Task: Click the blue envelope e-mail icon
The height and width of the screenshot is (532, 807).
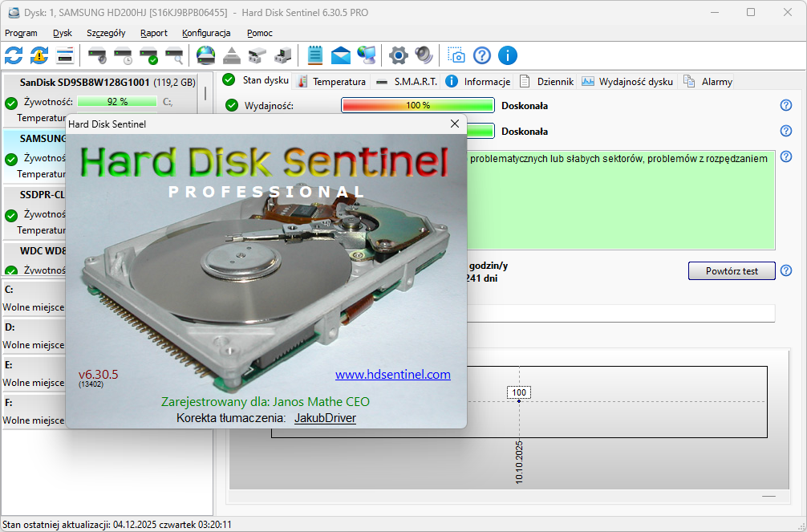Action: click(340, 55)
